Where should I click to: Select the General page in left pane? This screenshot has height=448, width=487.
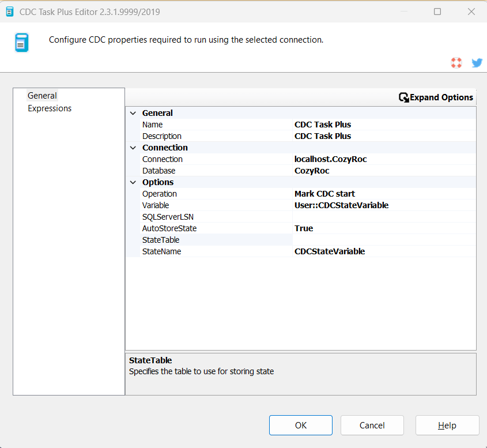click(x=43, y=96)
